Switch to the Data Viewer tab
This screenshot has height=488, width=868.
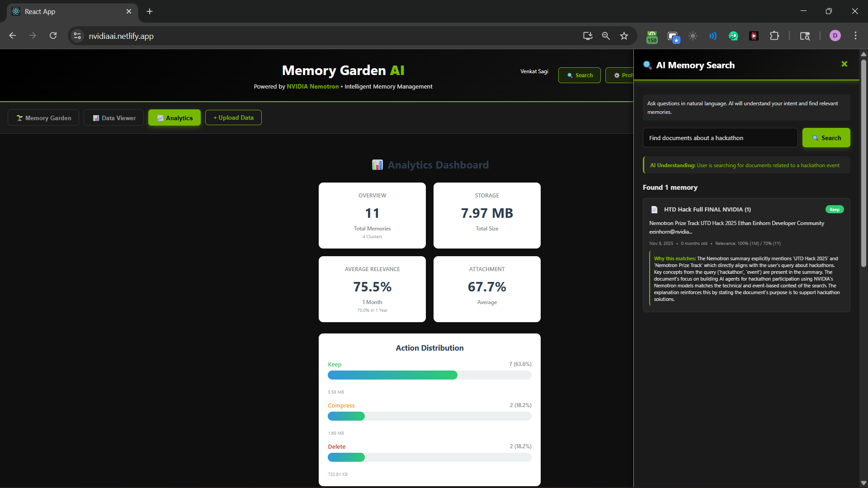click(114, 118)
